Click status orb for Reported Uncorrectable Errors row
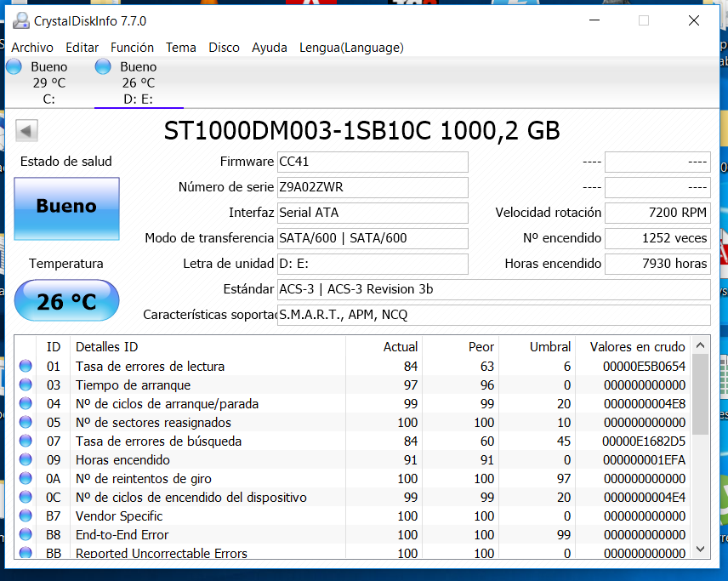Viewport: 728px width, 581px height. click(26, 552)
